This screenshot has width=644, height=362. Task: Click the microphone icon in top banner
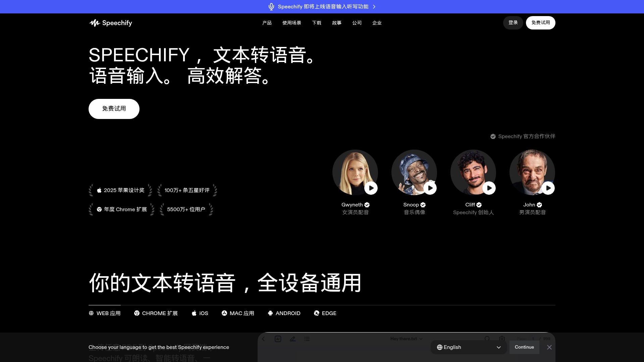click(x=271, y=7)
